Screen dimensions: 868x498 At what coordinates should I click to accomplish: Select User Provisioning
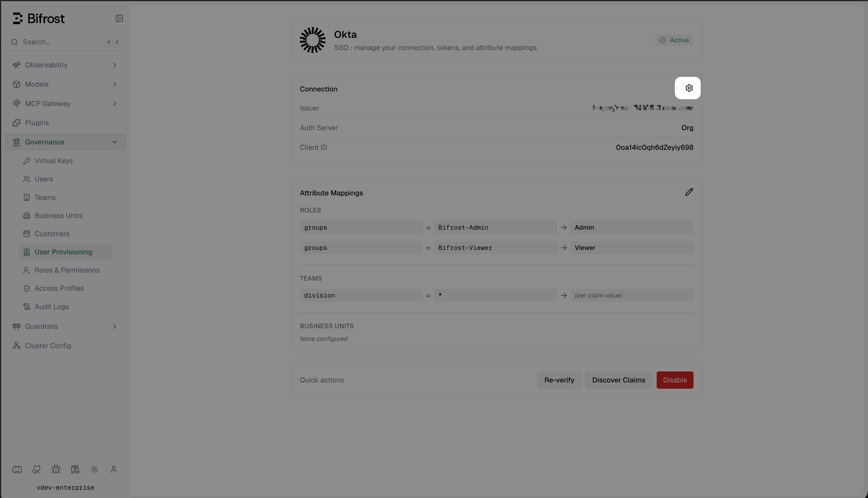click(65, 252)
